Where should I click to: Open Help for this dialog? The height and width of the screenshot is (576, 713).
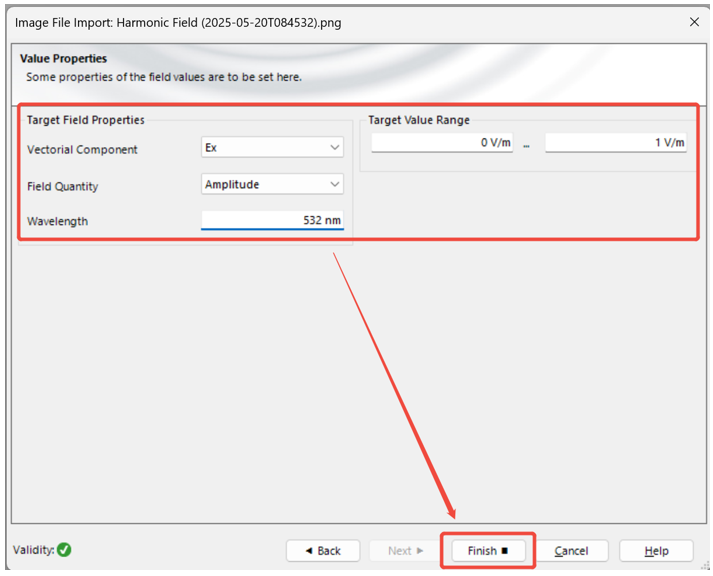point(656,551)
